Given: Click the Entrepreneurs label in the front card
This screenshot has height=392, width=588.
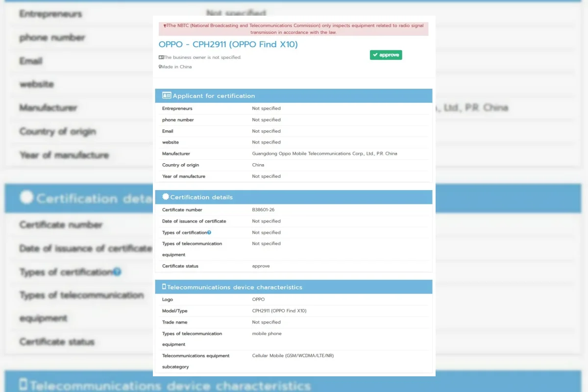Looking at the screenshot, I should pos(177,108).
